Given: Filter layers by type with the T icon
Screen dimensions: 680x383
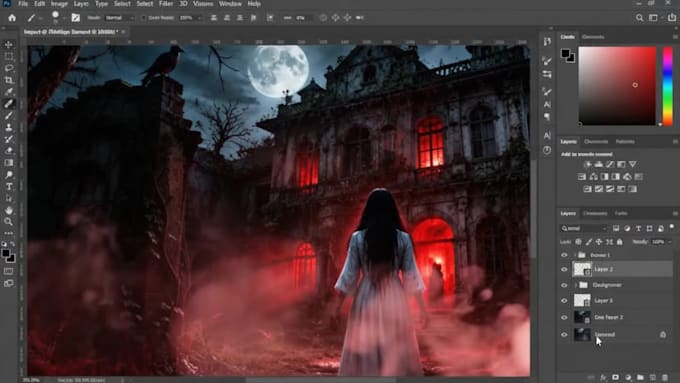Looking at the screenshot, I should tap(638, 228).
